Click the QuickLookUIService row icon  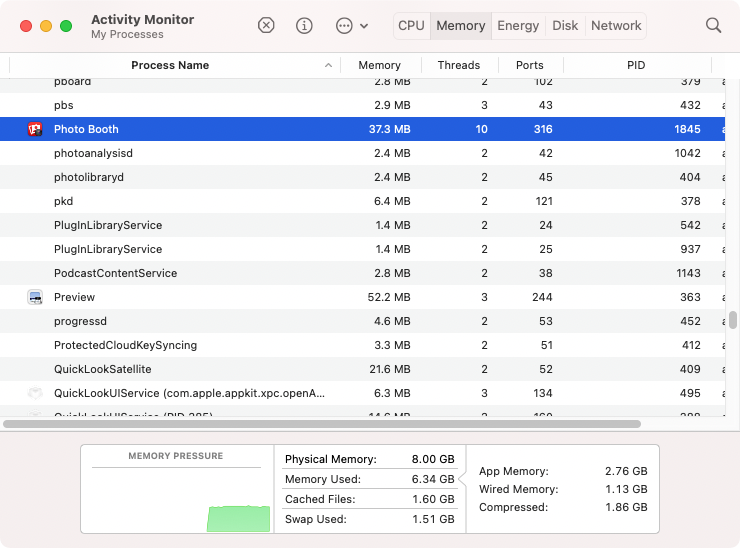[x=35, y=393]
